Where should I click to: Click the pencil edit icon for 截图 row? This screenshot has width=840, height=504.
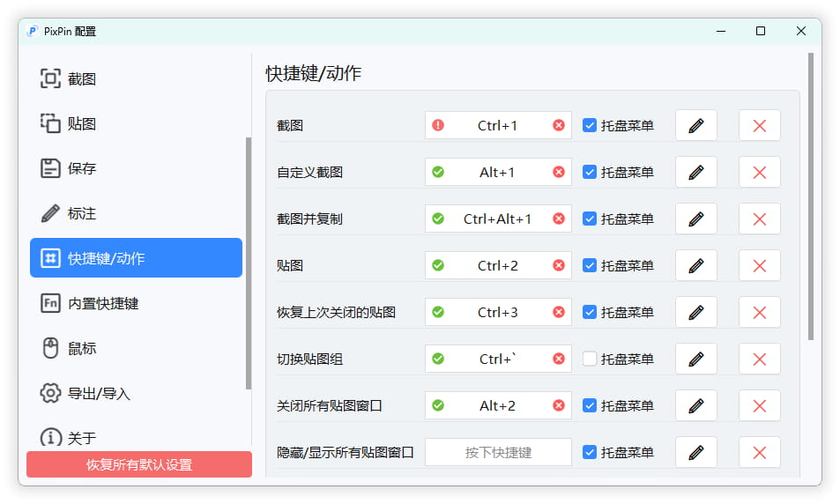tap(695, 126)
